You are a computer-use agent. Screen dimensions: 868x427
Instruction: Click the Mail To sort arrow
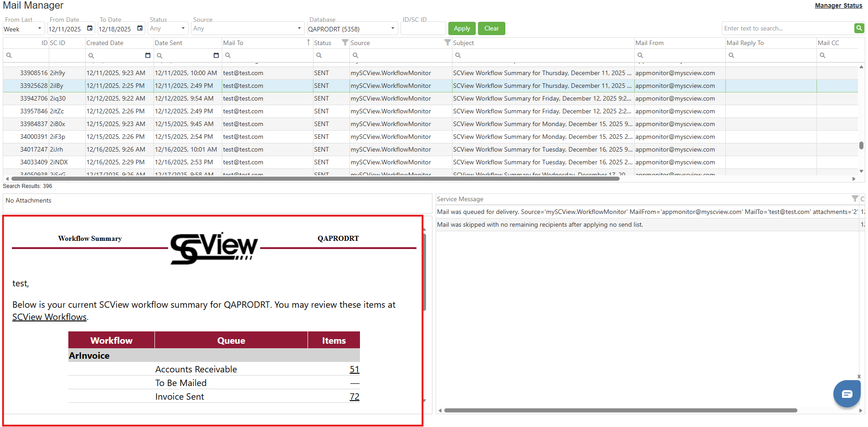click(308, 42)
